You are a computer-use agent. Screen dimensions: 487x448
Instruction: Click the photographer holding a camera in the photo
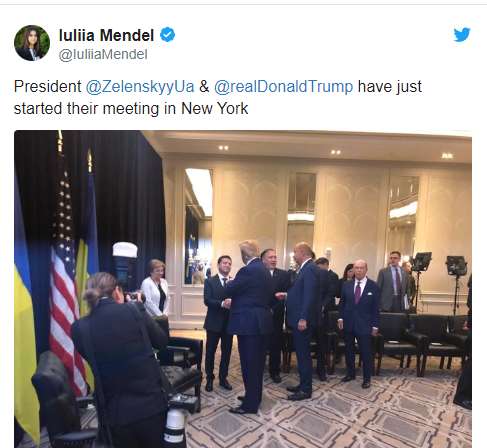(120, 360)
